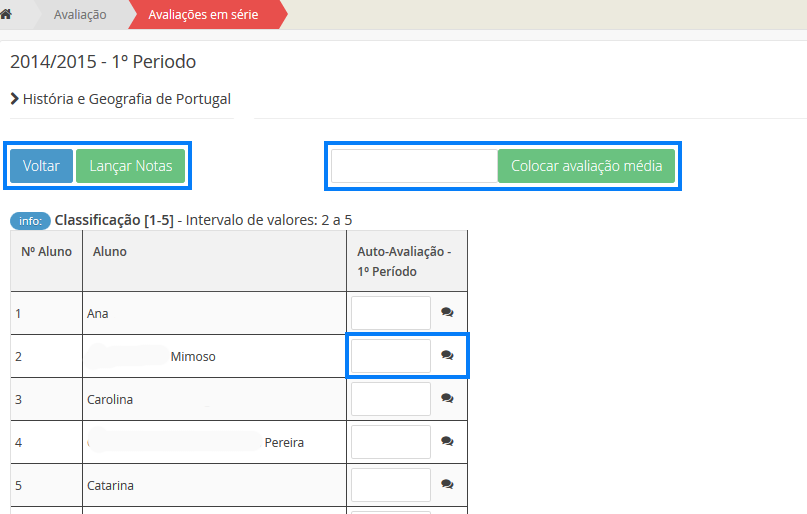Click Colocar avaliação média button

point(586,166)
